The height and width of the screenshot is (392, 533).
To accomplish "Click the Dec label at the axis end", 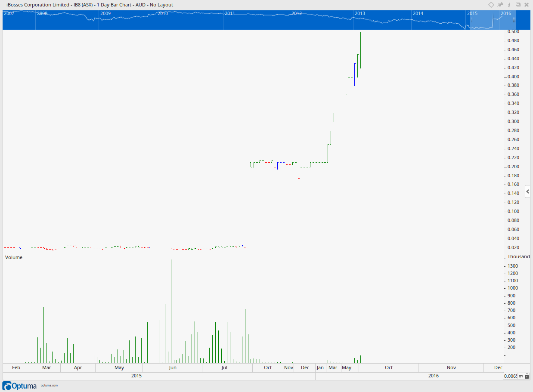I will (498, 367).
